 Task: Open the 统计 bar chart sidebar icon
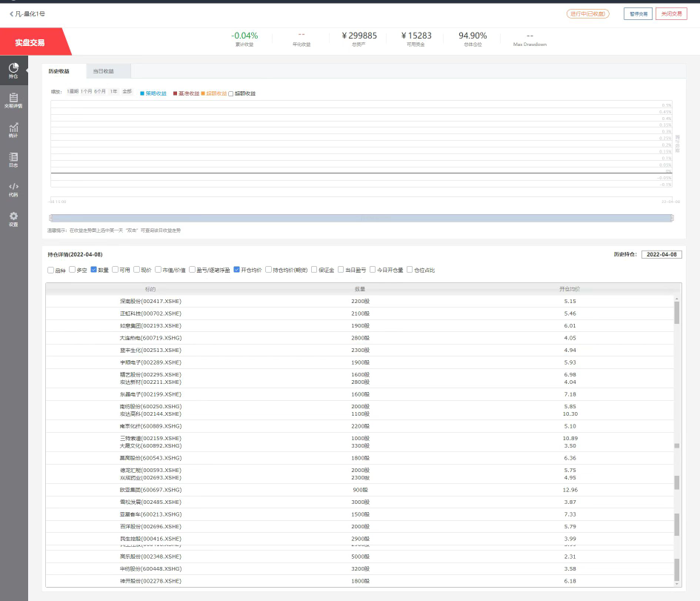(13, 128)
